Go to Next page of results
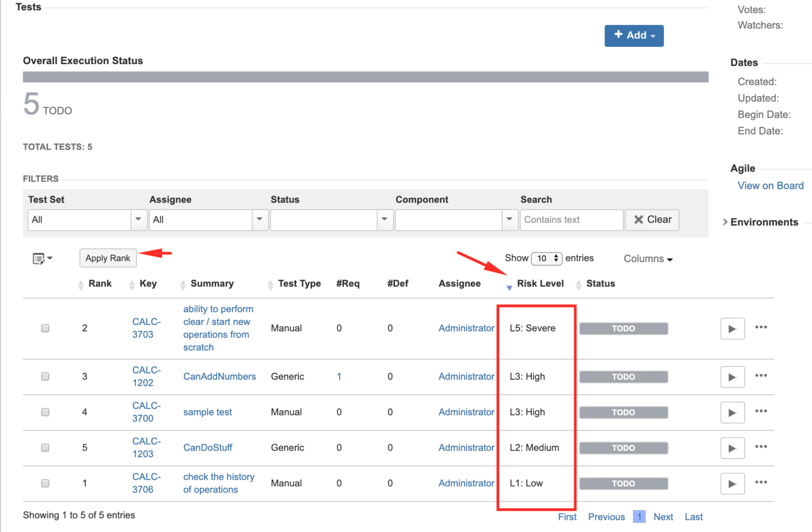This screenshot has height=532, width=812. tap(663, 517)
